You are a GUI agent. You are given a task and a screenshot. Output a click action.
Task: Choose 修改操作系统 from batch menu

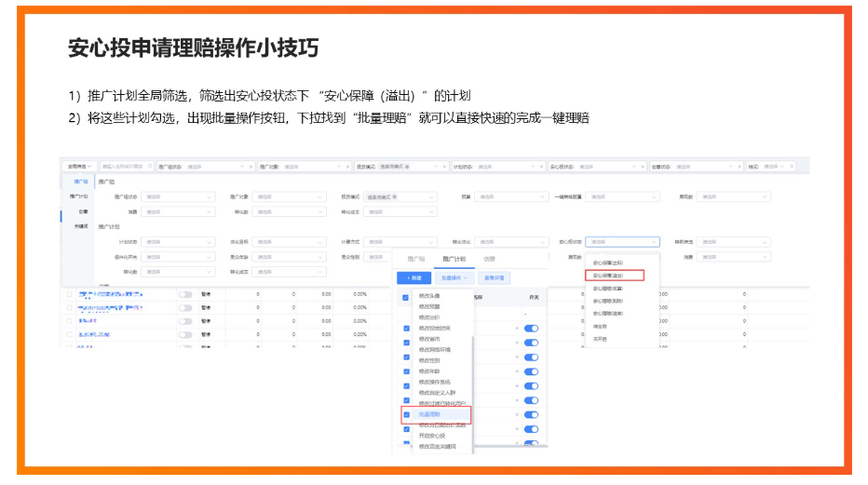(x=435, y=383)
